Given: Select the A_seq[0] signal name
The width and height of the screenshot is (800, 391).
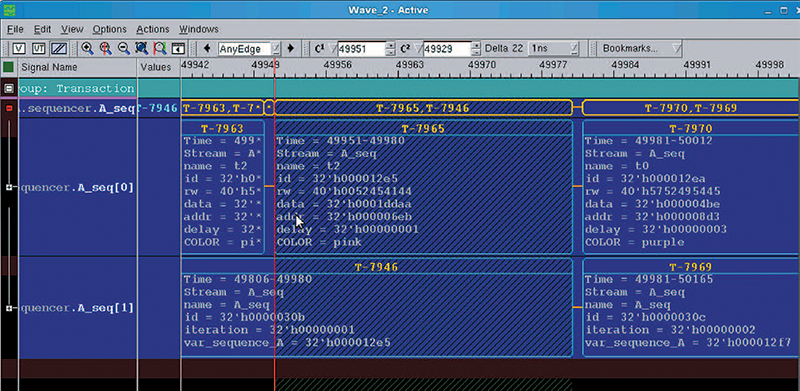Looking at the screenshot, I should point(77,188).
